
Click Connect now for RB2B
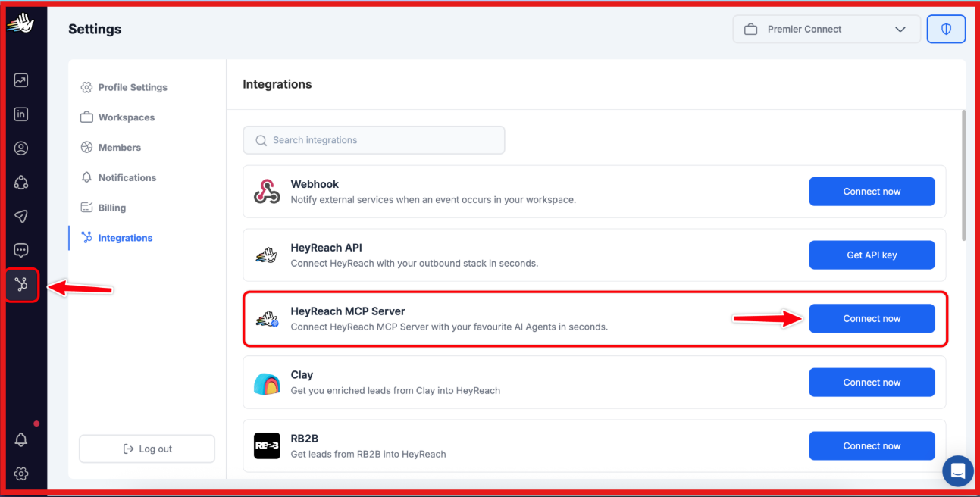tap(872, 446)
